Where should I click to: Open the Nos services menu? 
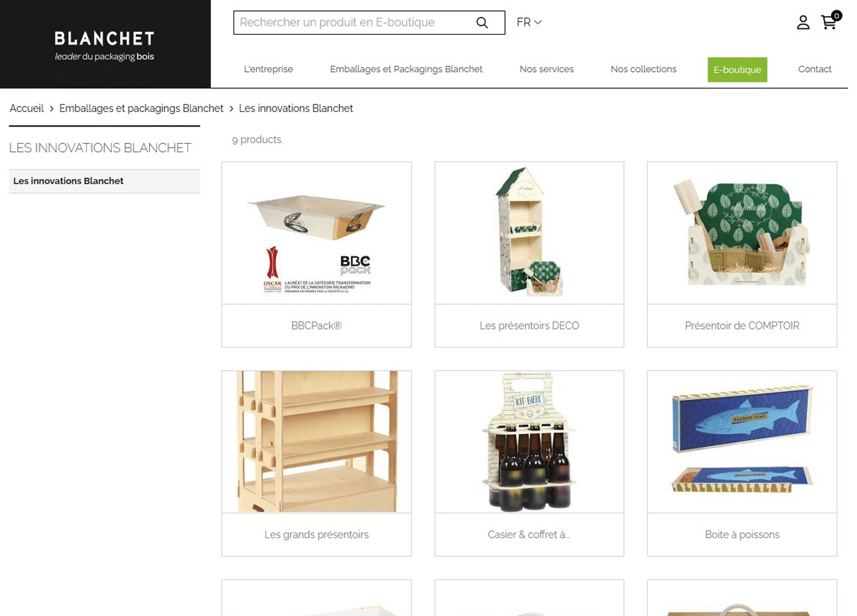tap(546, 69)
